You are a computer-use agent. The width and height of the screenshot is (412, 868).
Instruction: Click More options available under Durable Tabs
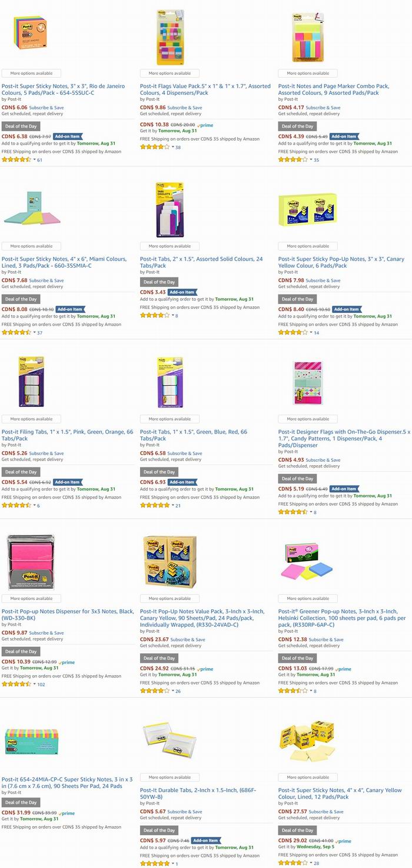170,777
